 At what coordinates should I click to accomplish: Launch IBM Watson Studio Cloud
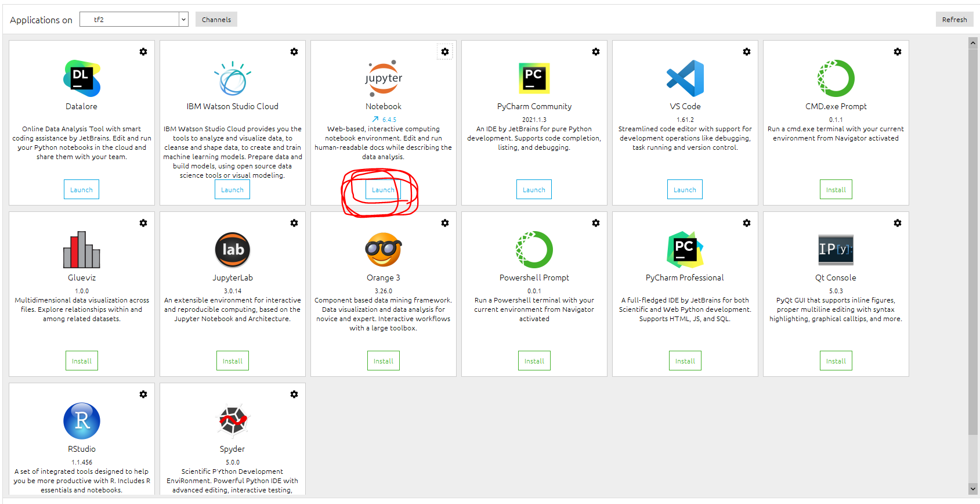click(232, 189)
